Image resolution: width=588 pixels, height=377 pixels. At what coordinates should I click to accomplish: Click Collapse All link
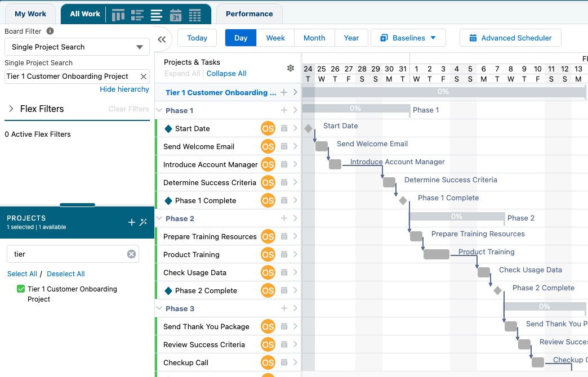pyautogui.click(x=226, y=74)
